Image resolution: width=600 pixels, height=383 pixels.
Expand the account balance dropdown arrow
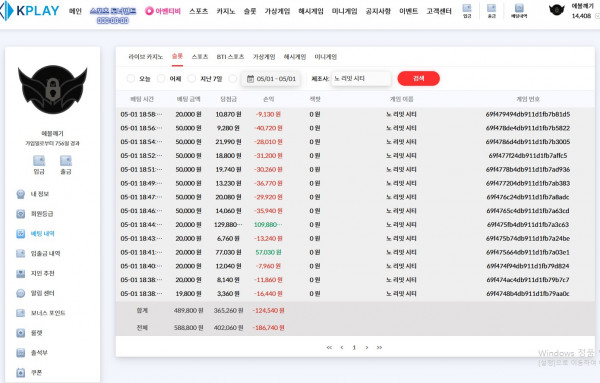tap(597, 16)
